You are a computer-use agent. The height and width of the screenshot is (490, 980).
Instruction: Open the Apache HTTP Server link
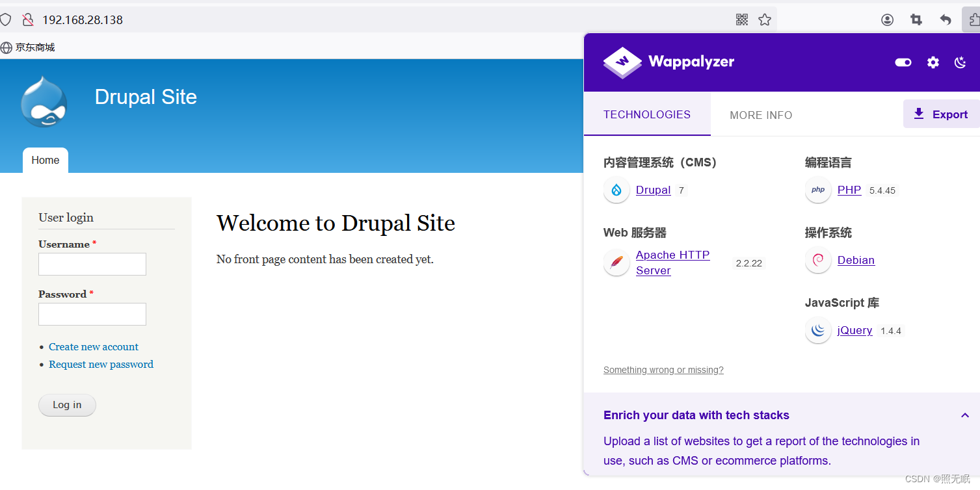click(x=673, y=263)
